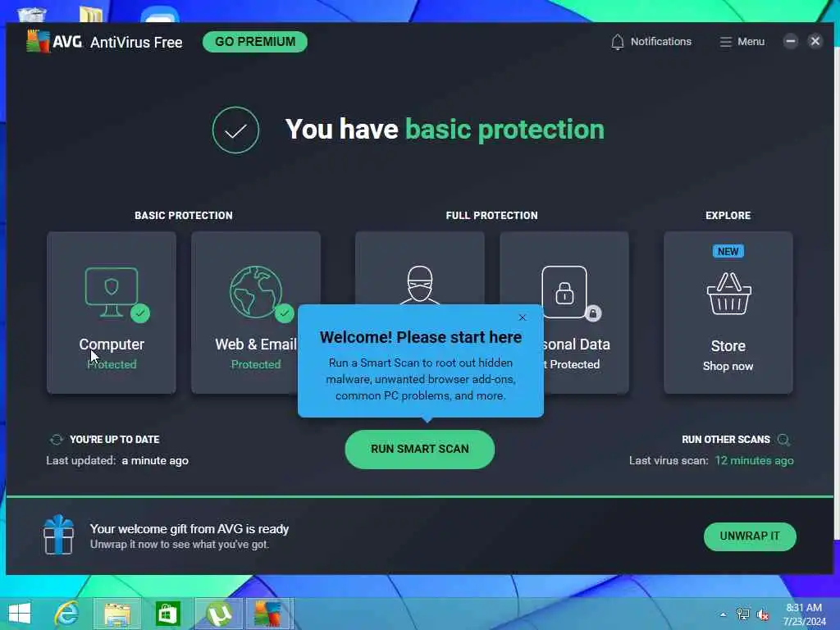Click the UNWRAP IT button
The width and height of the screenshot is (840, 630).
point(750,536)
